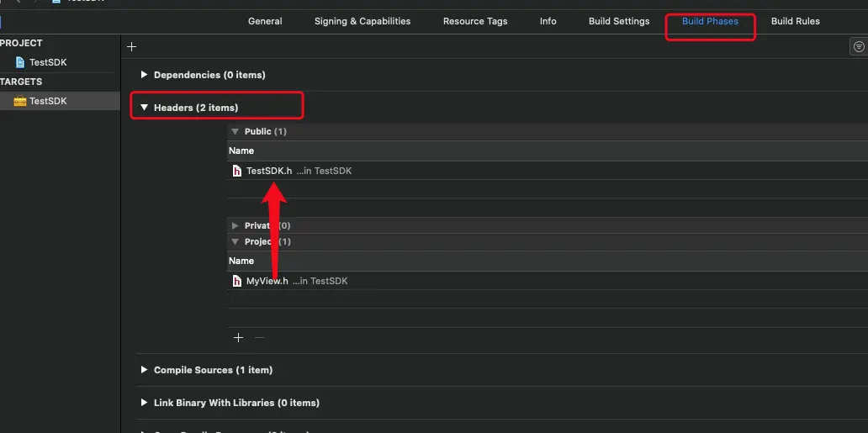Click the Dependencies (0 items) label
This screenshot has height=433, width=868.
[209, 75]
